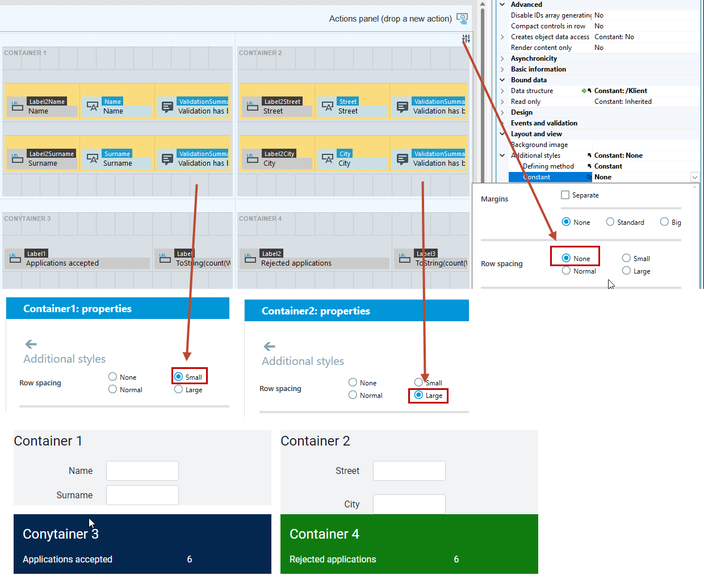
Task: Open the Constant None value dropdown
Action: pos(695,177)
